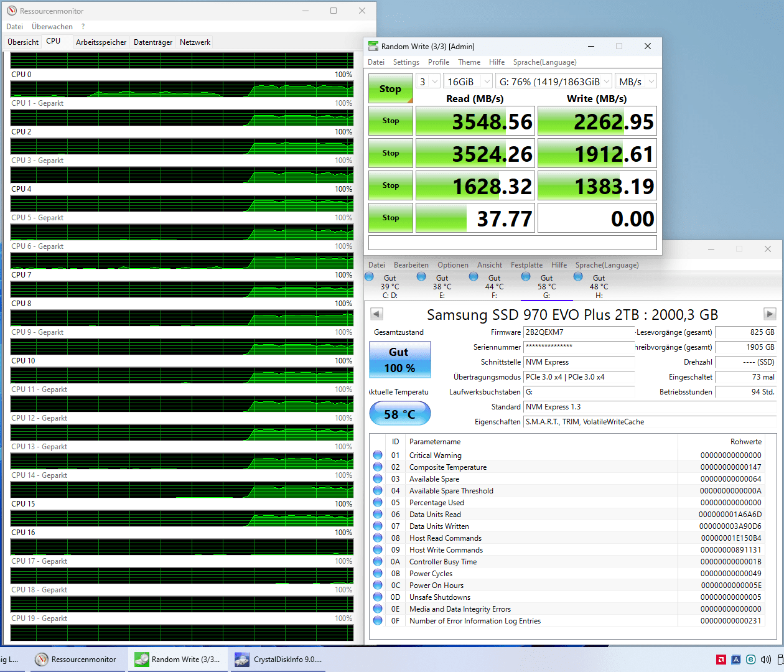
Task: Select the E: drive status icon
Action: coord(421,276)
